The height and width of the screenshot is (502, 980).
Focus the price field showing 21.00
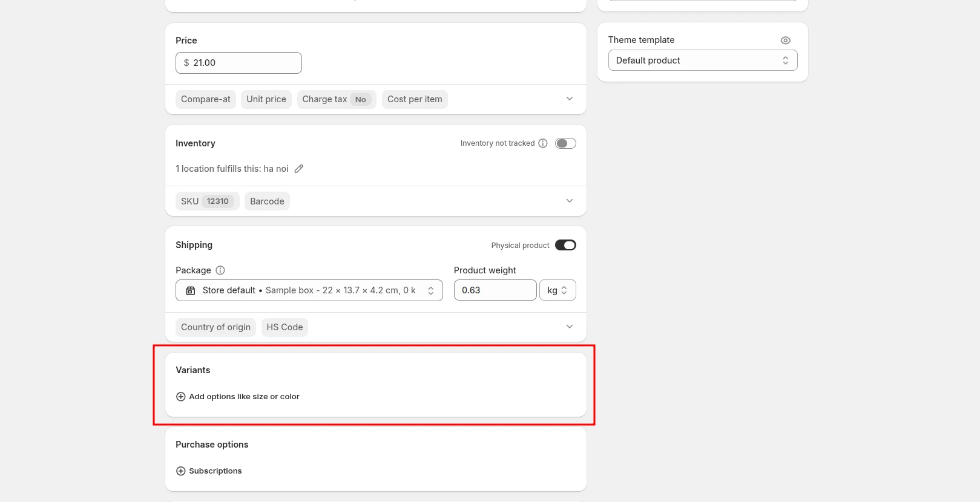point(238,63)
